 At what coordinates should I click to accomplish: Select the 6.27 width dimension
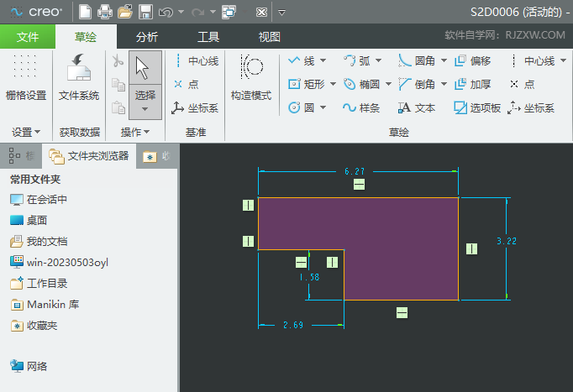[355, 171]
